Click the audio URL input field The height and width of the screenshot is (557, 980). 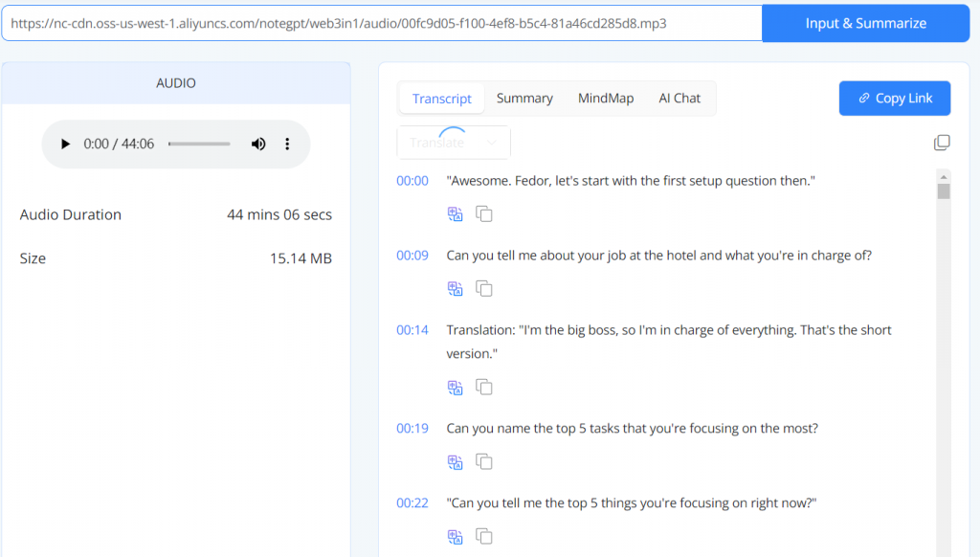[x=381, y=23]
